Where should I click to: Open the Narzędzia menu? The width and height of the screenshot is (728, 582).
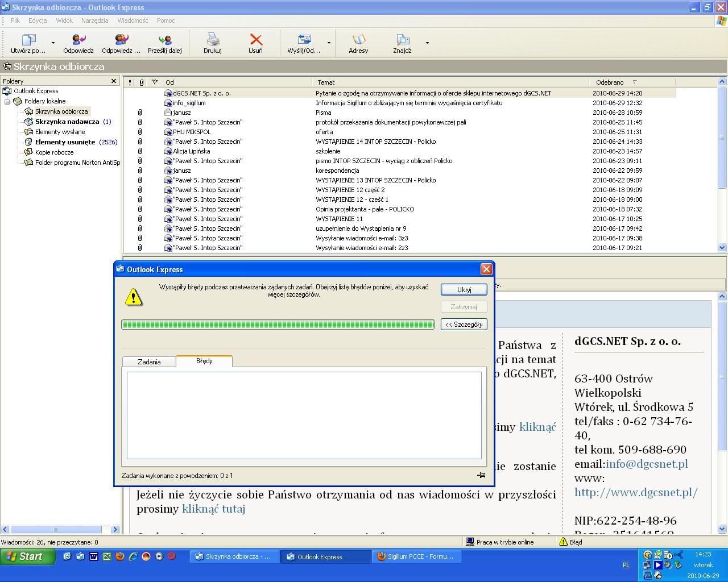pos(95,20)
